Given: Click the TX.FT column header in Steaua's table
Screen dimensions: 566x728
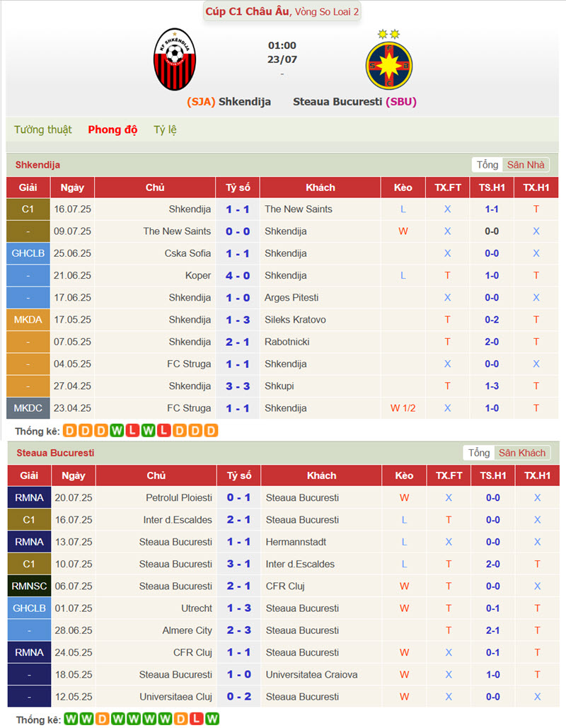Looking at the screenshot, I should [449, 475].
